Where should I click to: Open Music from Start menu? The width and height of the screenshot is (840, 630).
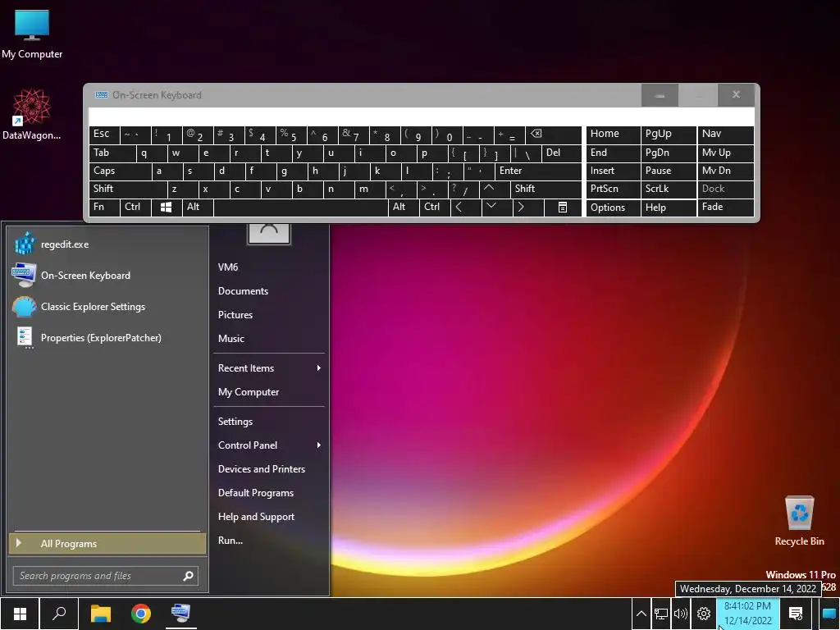269,339
